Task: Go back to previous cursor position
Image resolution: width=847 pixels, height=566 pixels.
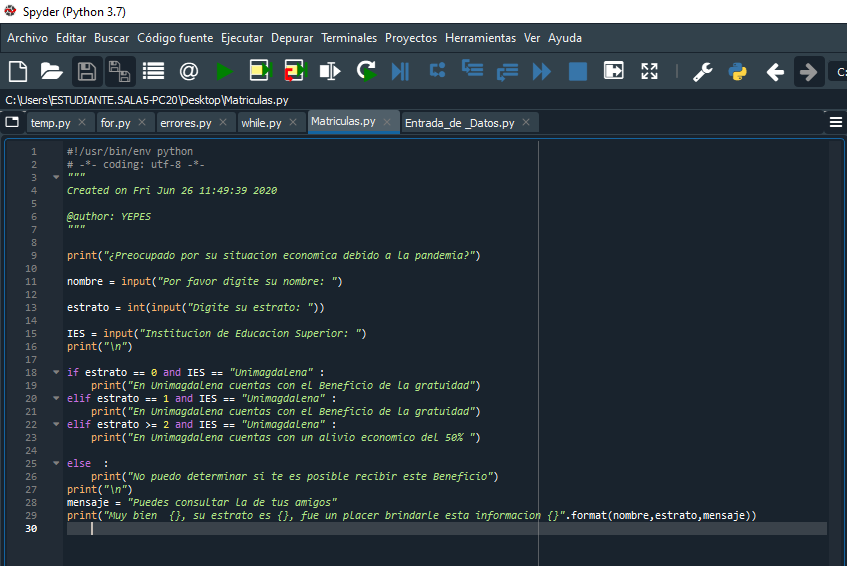Action: (x=775, y=71)
